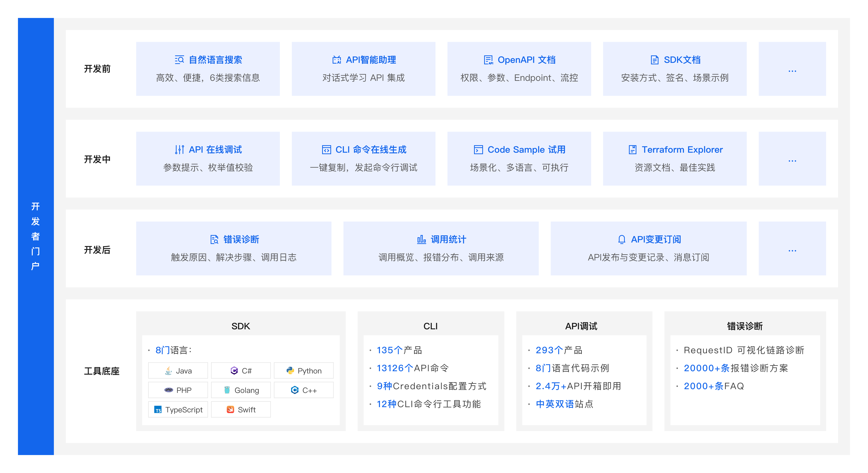
Task: Open the 调用统计 card title
Action: pyautogui.click(x=448, y=239)
